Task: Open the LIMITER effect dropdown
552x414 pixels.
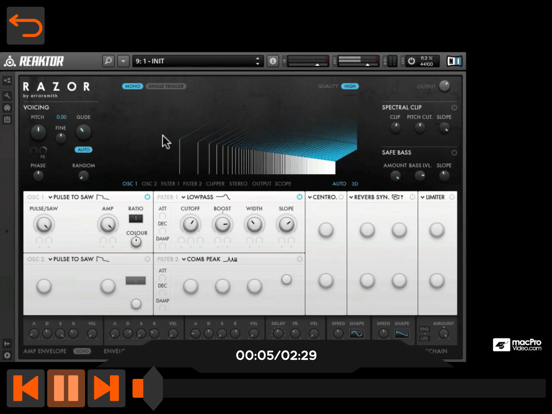Action: 433,197
